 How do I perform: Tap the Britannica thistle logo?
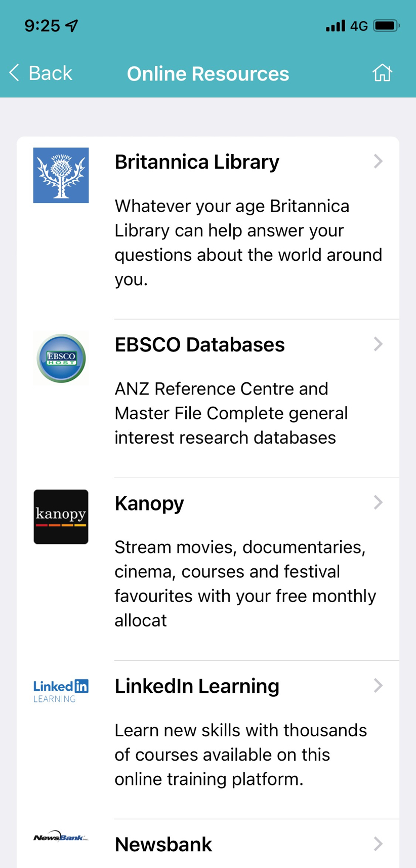pos(61,175)
